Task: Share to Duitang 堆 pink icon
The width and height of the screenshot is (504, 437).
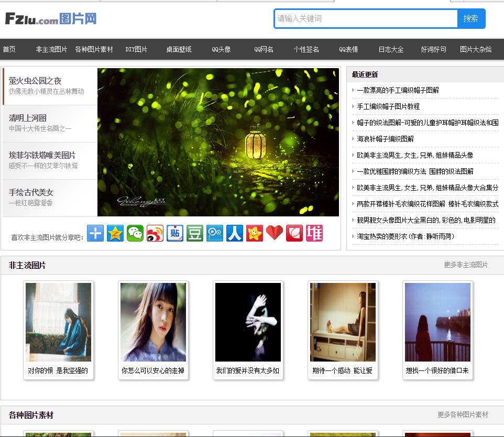Action: (x=314, y=233)
